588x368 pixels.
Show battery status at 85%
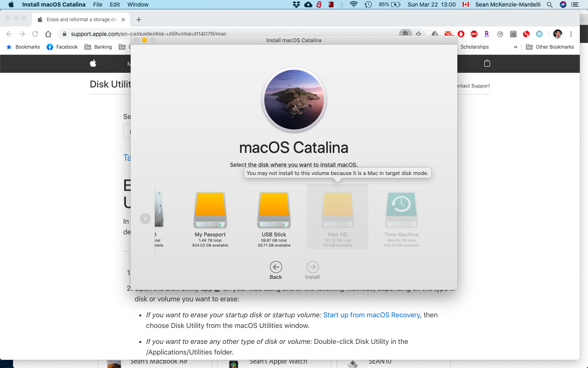(390, 4)
